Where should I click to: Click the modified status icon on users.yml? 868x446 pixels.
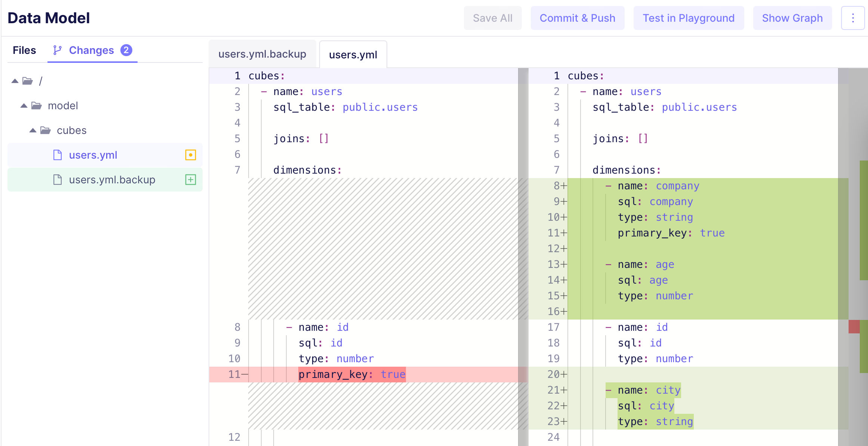[190, 155]
